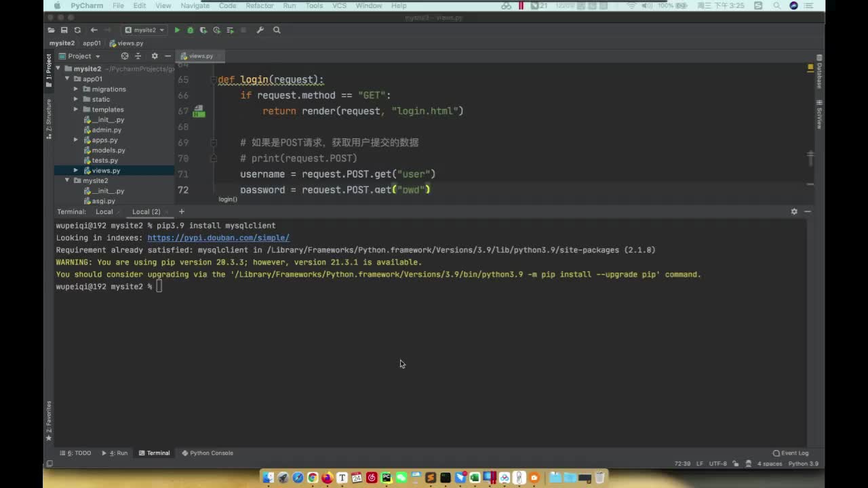Toggle the 1: Project tool window
Screen dimensions: 868x488
(x=49, y=71)
